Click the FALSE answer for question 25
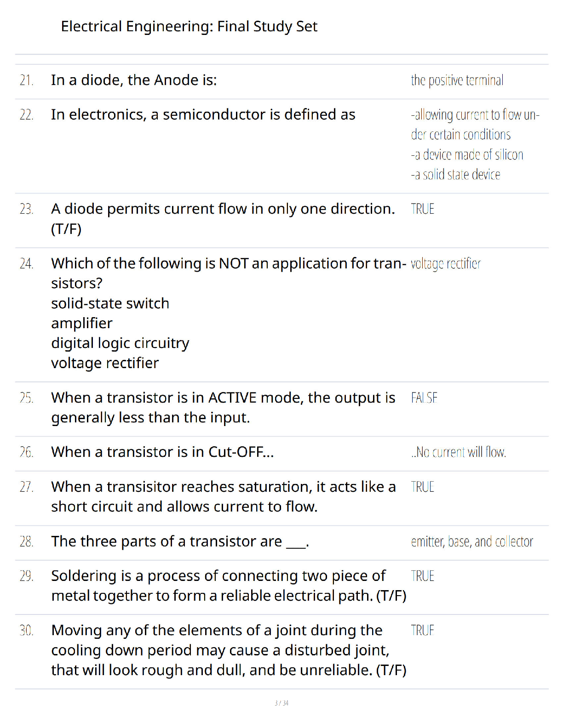563x728 pixels. 424,398
